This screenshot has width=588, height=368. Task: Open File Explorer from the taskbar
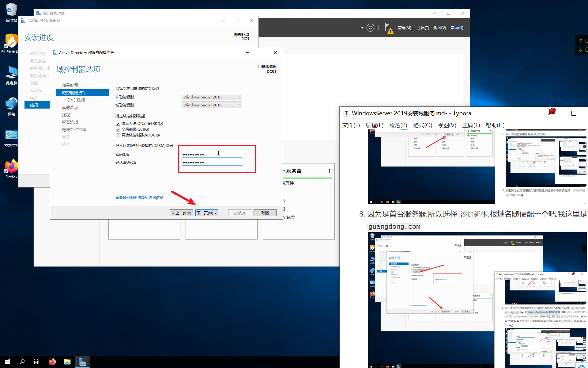click(x=67, y=362)
